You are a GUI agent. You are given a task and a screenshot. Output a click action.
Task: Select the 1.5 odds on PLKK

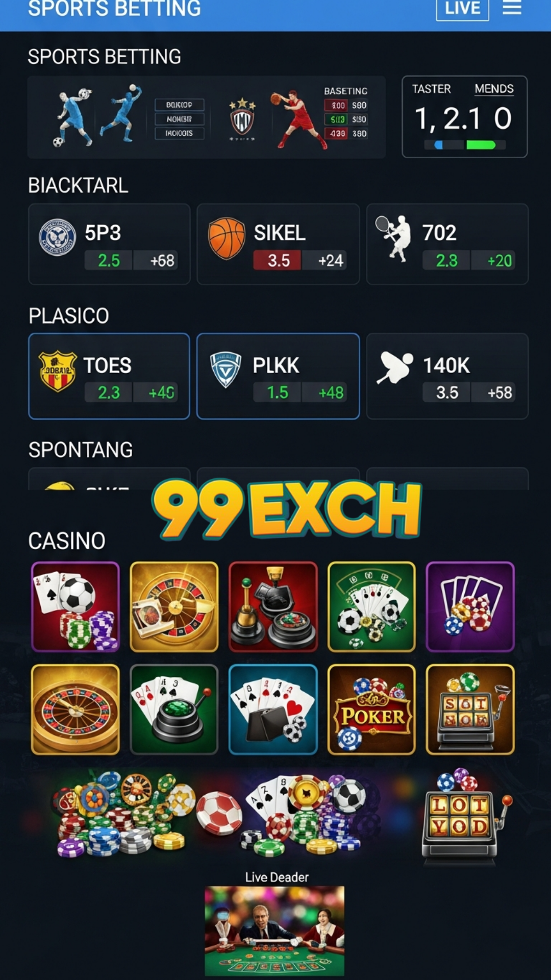[x=278, y=393]
